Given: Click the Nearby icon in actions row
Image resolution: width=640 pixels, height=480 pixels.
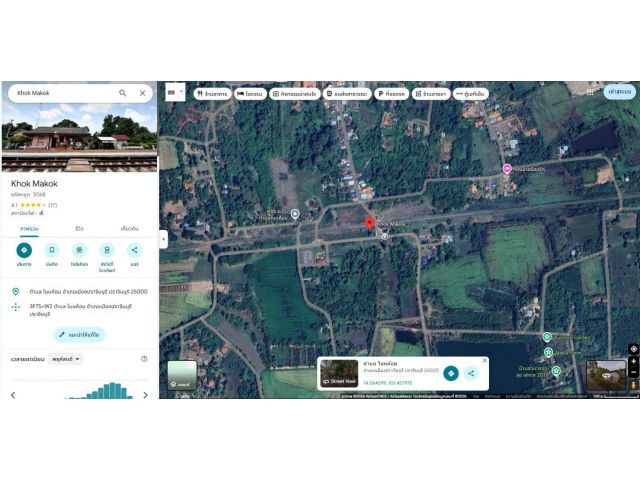Looking at the screenshot, I should click(79, 250).
